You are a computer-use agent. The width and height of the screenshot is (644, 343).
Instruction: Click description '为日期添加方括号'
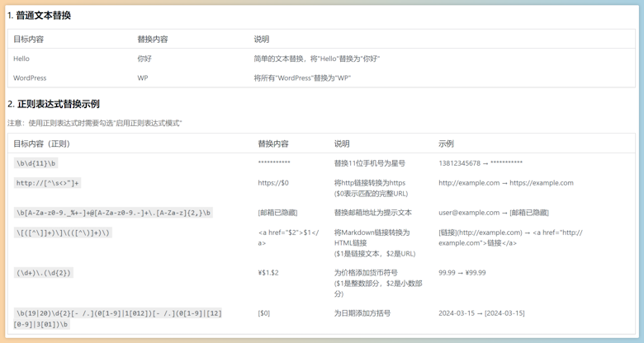click(362, 313)
